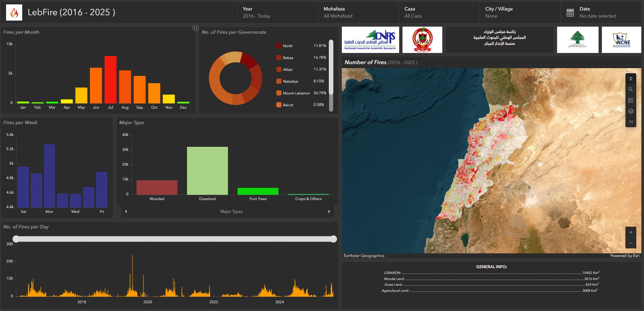Click the LebFire flame logo
The width and height of the screenshot is (644, 311).
[x=14, y=12]
